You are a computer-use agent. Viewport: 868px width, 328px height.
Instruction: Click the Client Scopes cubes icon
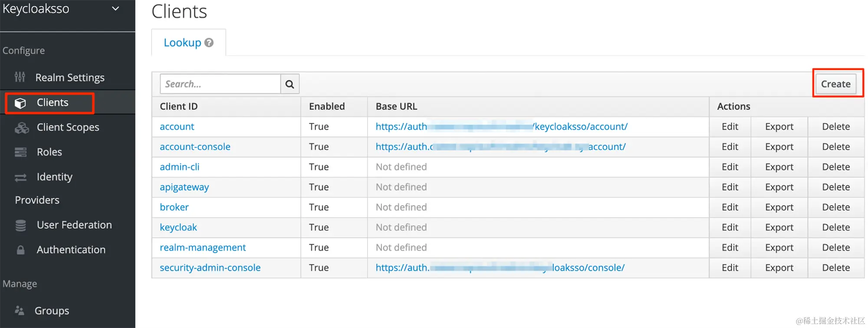(21, 128)
